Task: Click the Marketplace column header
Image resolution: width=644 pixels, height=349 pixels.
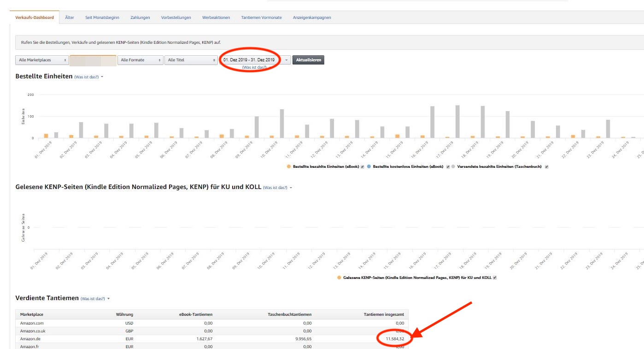Action: 32,314
